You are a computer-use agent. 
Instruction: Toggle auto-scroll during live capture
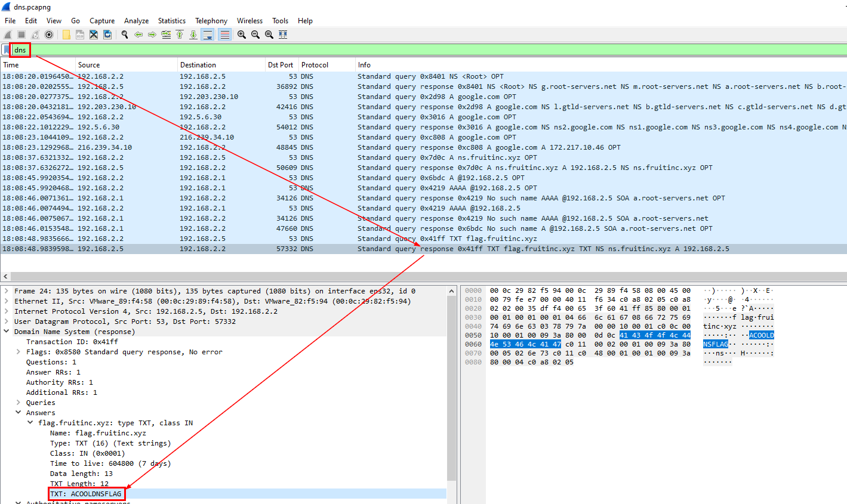(x=207, y=35)
